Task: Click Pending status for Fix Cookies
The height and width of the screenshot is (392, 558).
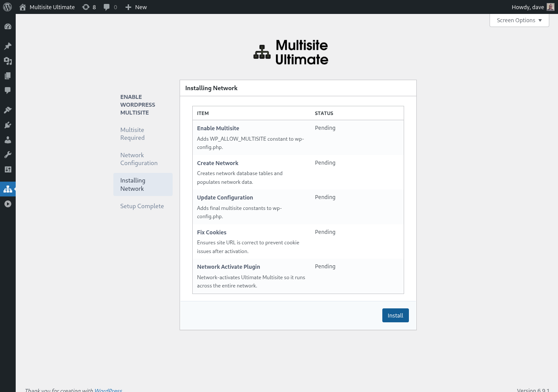Action: [325, 232]
